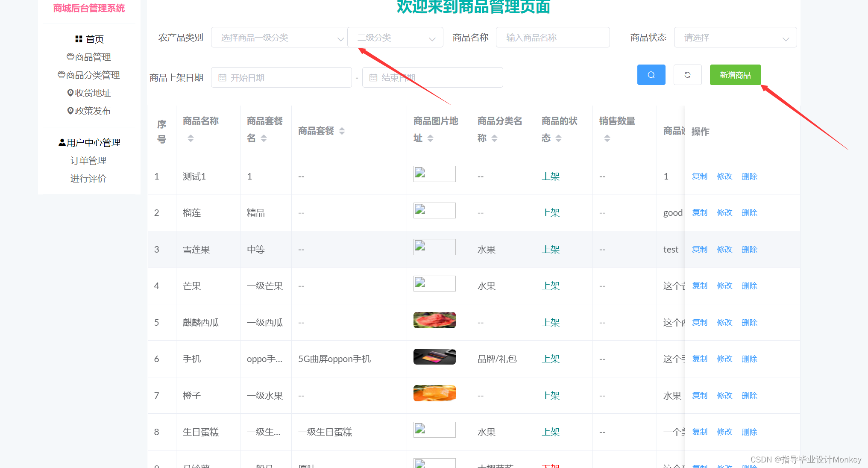Click 修改 for 雪莲果 row

[x=724, y=249]
